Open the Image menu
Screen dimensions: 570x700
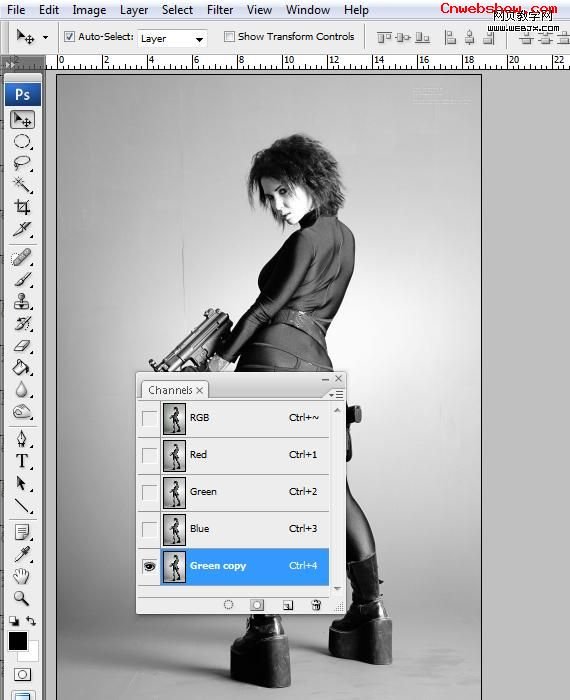coord(89,9)
